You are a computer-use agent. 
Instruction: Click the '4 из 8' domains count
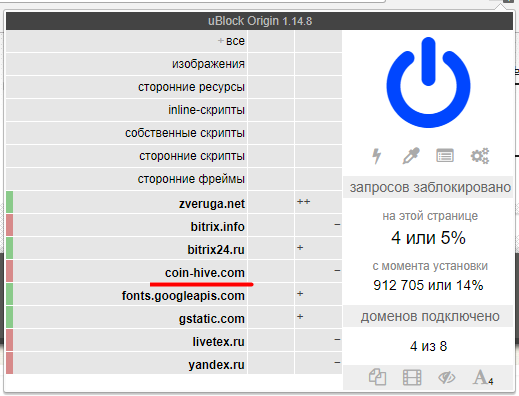coord(428,346)
